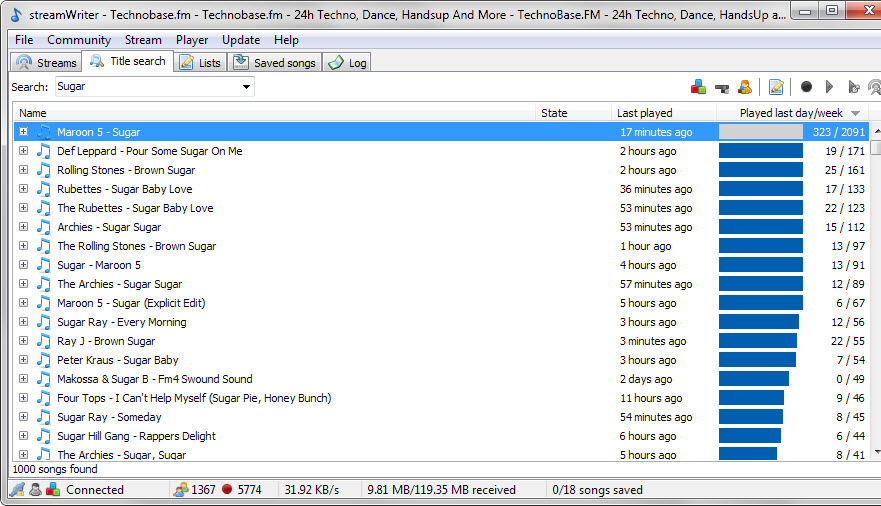Click the music note icon for Maroon 5 - Sugar
Viewport: 881px width, 506px height.
tap(44, 132)
